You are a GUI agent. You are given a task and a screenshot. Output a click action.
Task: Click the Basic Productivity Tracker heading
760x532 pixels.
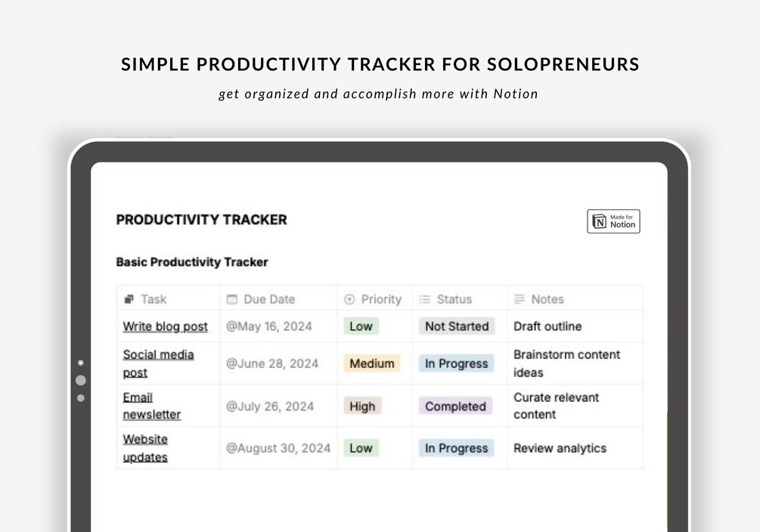click(x=192, y=262)
